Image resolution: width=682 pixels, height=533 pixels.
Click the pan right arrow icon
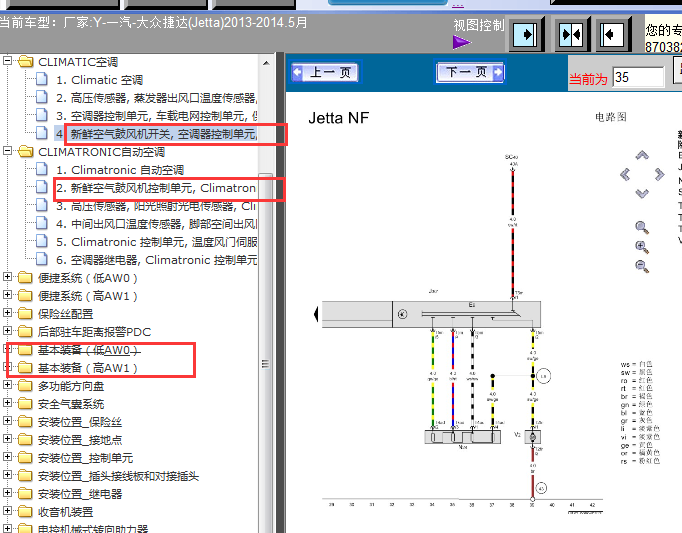pos(659,174)
